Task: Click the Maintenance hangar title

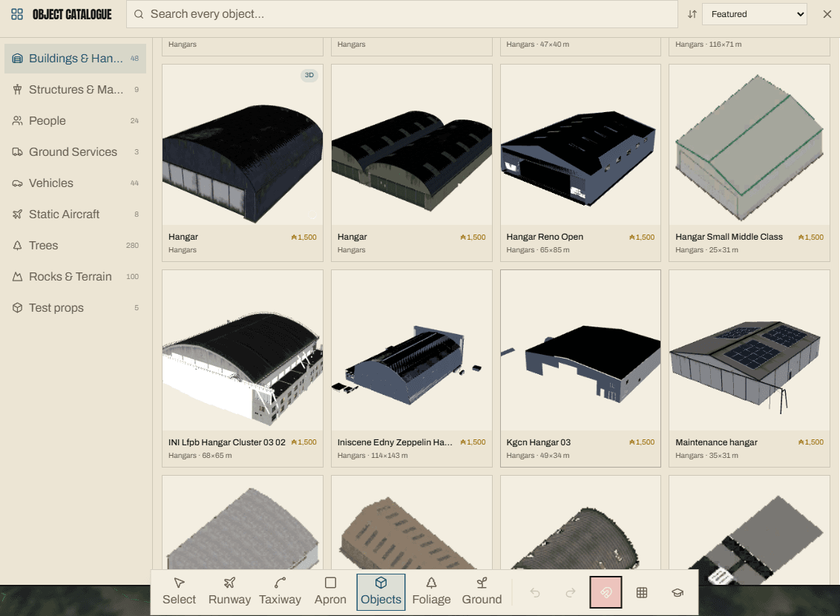Action: [716, 442]
